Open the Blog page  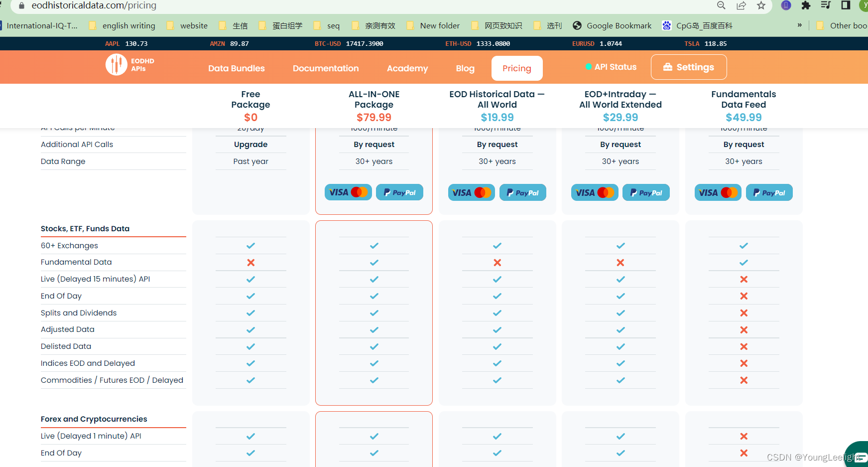[465, 68]
